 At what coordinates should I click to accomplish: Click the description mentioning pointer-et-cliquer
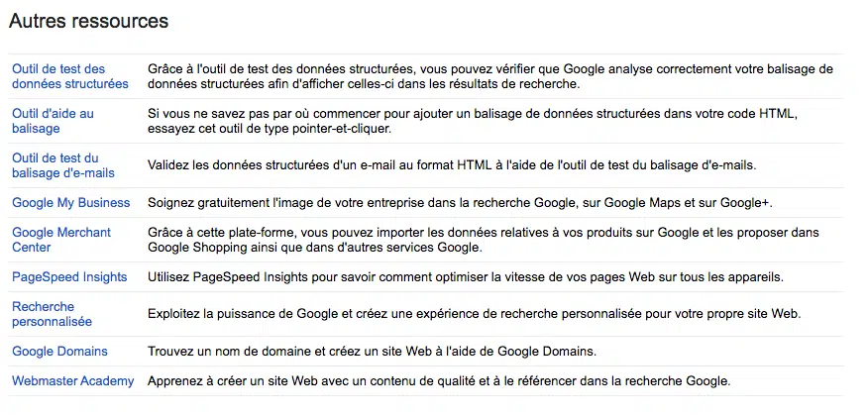tap(472, 121)
